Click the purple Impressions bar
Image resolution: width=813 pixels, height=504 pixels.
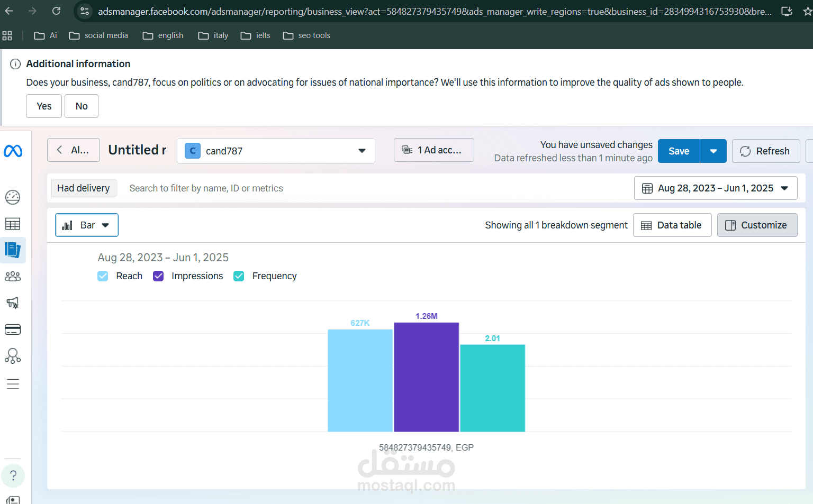(426, 377)
